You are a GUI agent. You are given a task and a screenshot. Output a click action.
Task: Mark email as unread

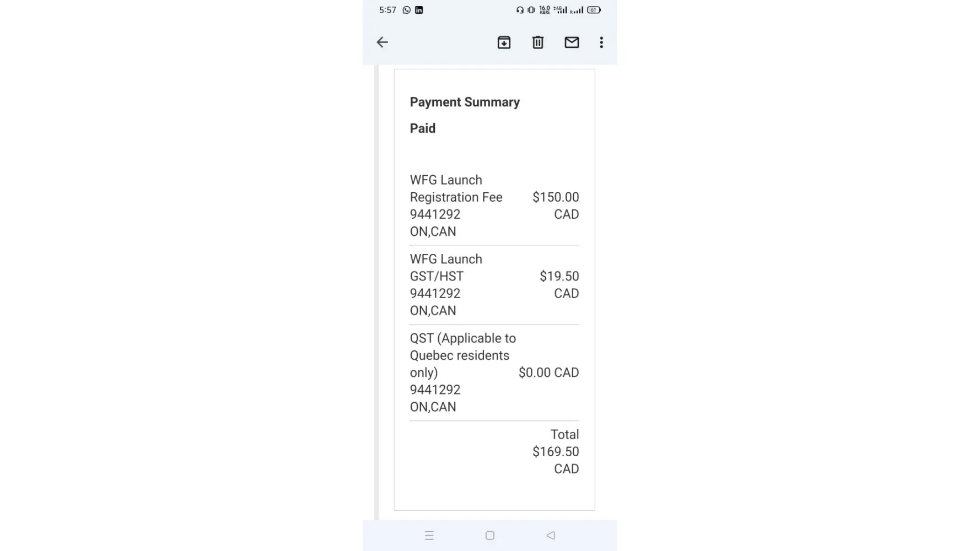(x=572, y=42)
